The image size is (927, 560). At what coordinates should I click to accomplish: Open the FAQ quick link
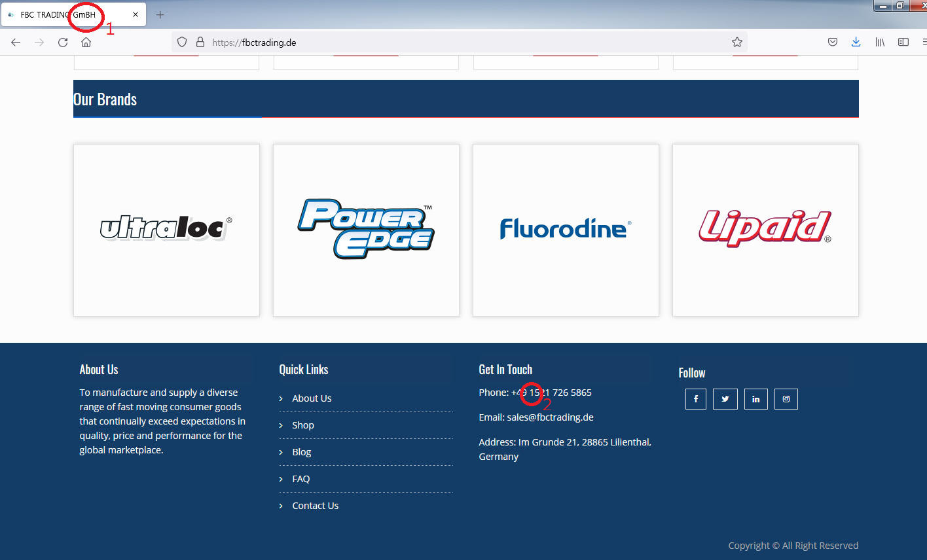[301, 479]
